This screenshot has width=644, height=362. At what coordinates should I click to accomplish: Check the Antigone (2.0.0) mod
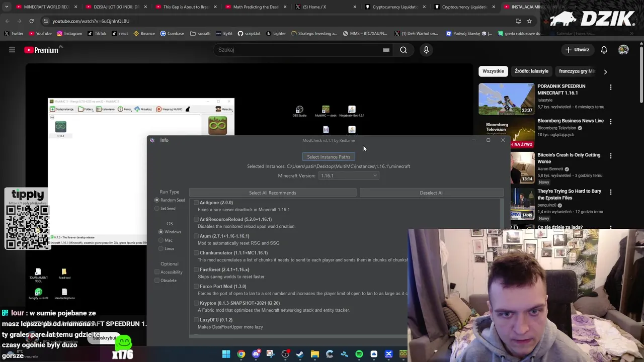coord(196,203)
